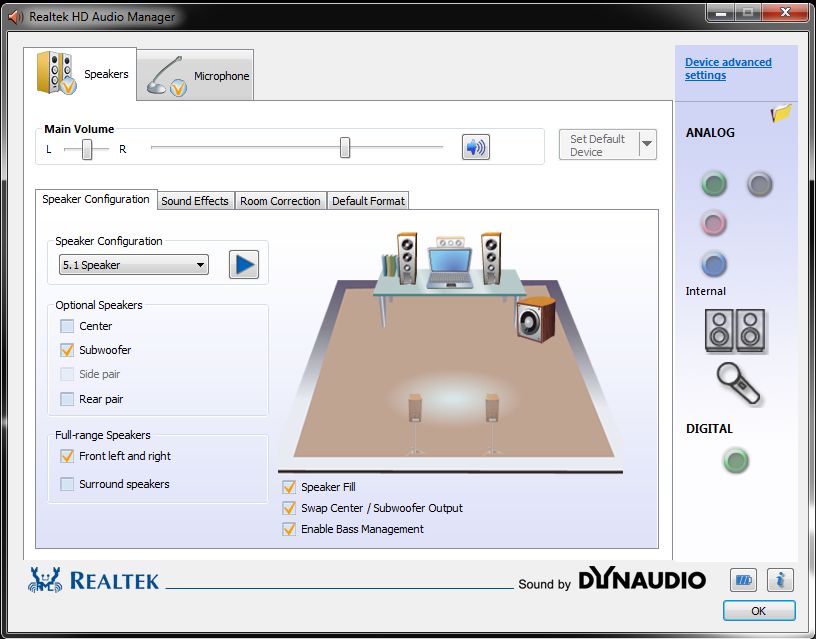Click the internal microphone device icon
The image size is (816, 639).
pos(738,382)
